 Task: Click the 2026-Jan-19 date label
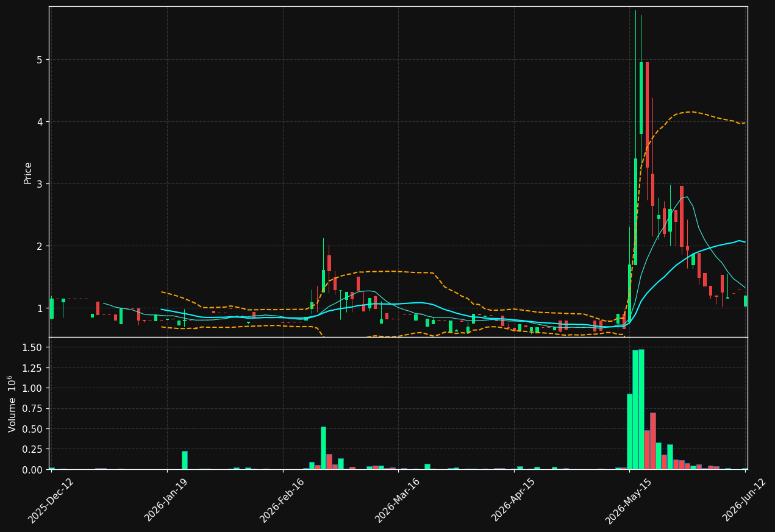[x=167, y=500]
